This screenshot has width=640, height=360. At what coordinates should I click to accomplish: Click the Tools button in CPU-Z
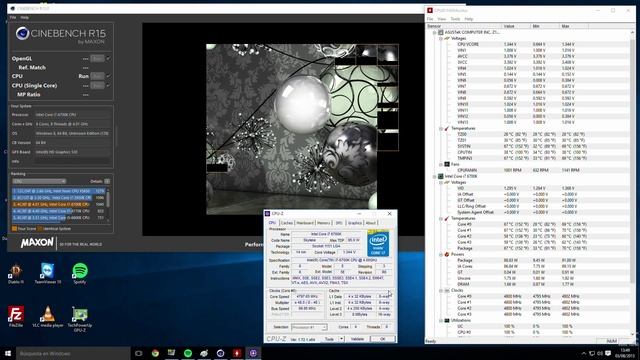[x=329, y=339]
